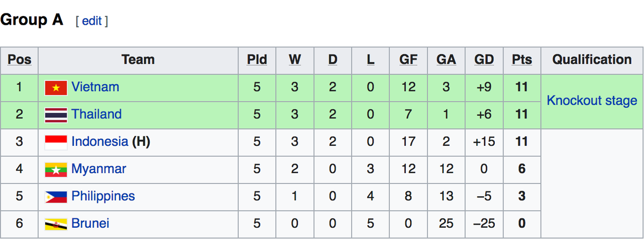Open the Brunei team link
644x239 pixels.
point(90,223)
